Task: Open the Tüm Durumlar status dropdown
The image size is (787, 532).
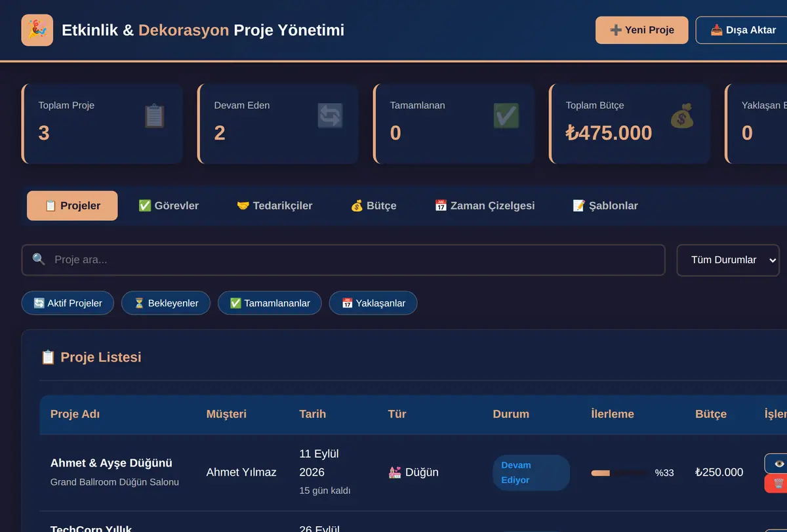Action: [x=728, y=260]
